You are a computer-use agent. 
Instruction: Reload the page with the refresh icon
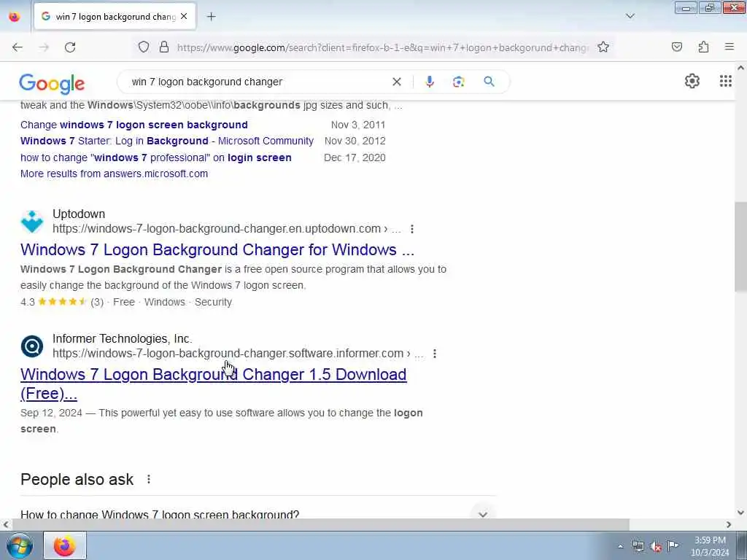tap(70, 47)
